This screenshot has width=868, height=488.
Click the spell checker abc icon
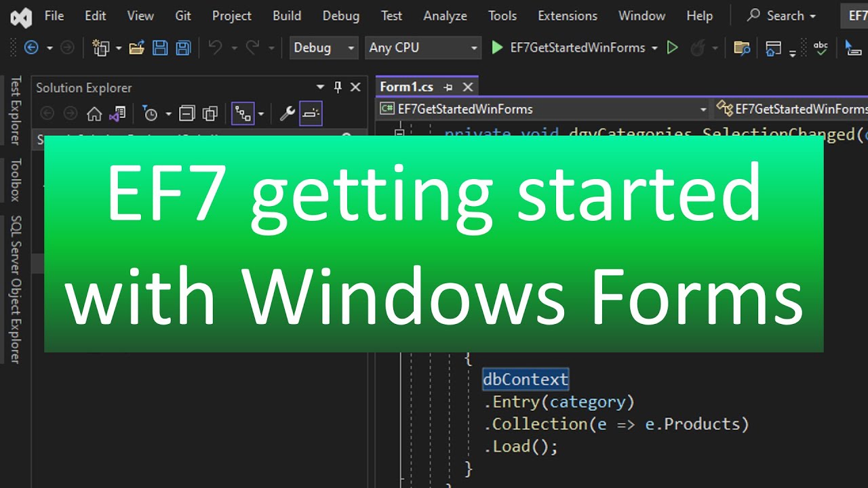(x=821, y=47)
